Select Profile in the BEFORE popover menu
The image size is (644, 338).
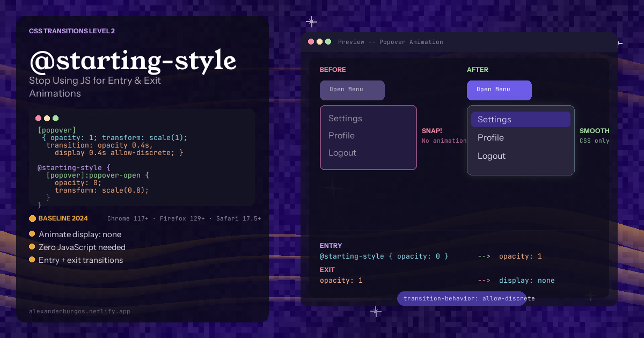[341, 136]
